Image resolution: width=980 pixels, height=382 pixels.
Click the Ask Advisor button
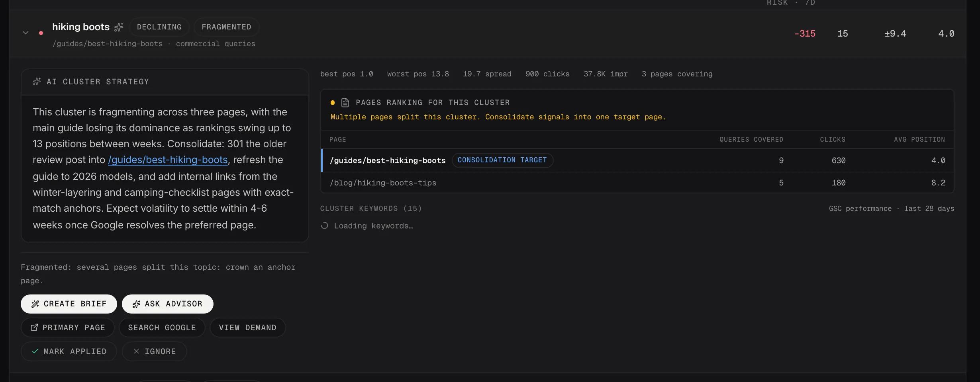coord(168,304)
